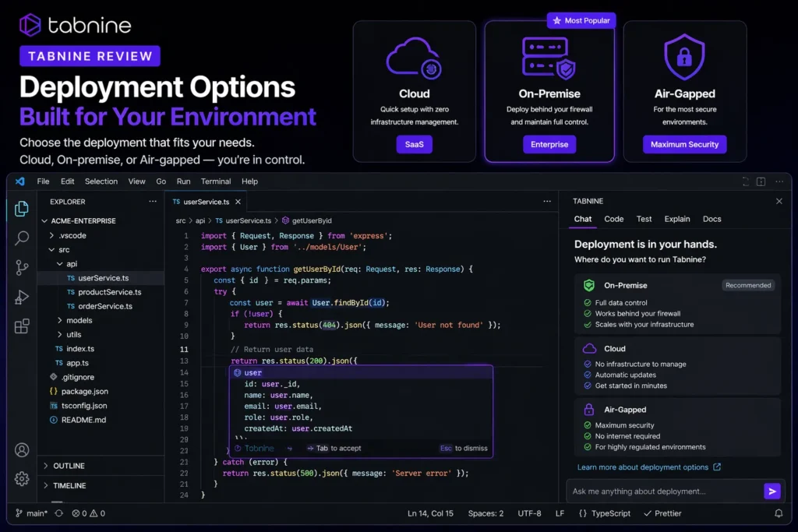Close the Tabnine side panel
The image size is (798, 532).
click(x=779, y=202)
